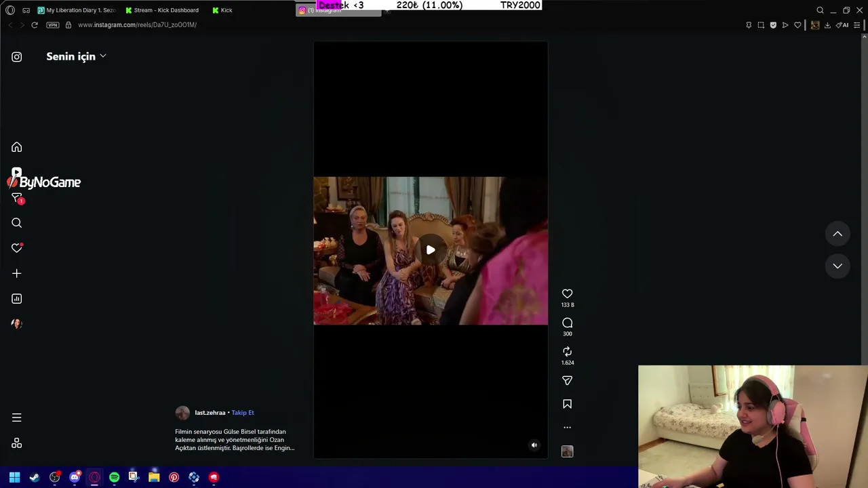Expand the 'Senin için' feed dropdown
This screenshot has width=868, height=488.
[x=76, y=56]
